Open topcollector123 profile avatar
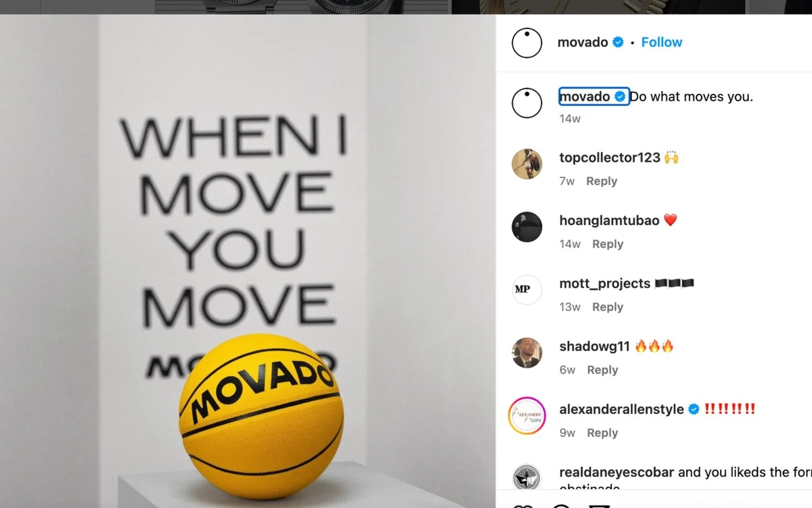The image size is (812, 508). [527, 164]
